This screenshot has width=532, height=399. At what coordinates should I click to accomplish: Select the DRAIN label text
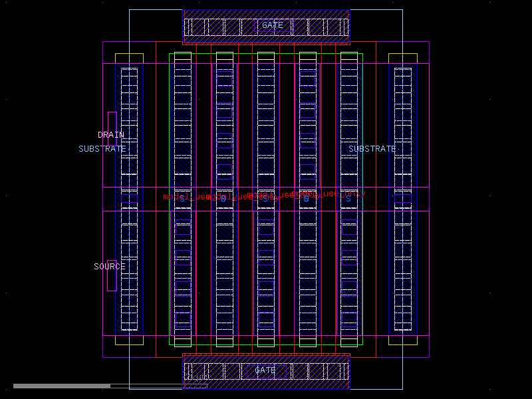(110, 134)
